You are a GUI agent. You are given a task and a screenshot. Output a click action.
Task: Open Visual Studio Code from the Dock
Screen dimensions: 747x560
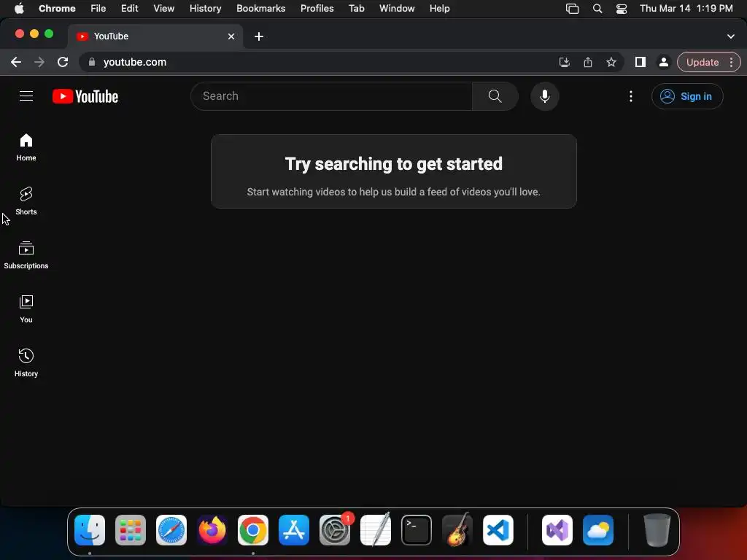pos(498,529)
